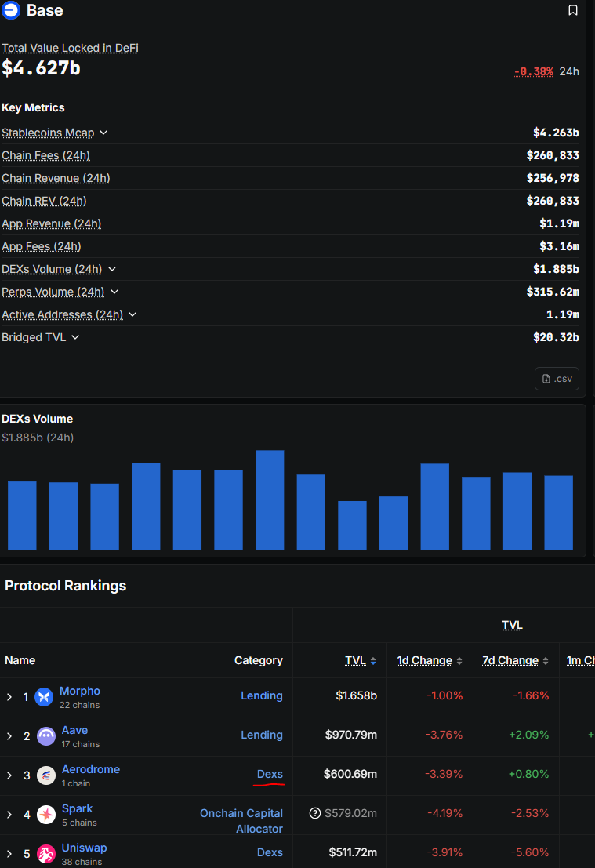
Task: Open Lending category for Morpho
Action: (x=262, y=695)
